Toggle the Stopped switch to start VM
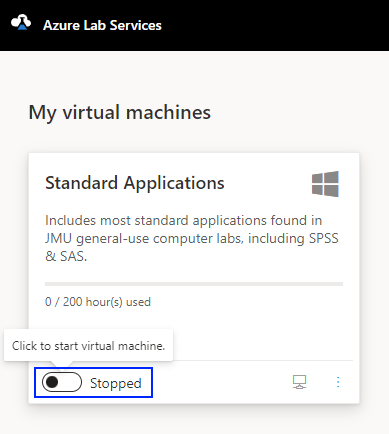Screen dimensions: 389x434 [62, 382]
